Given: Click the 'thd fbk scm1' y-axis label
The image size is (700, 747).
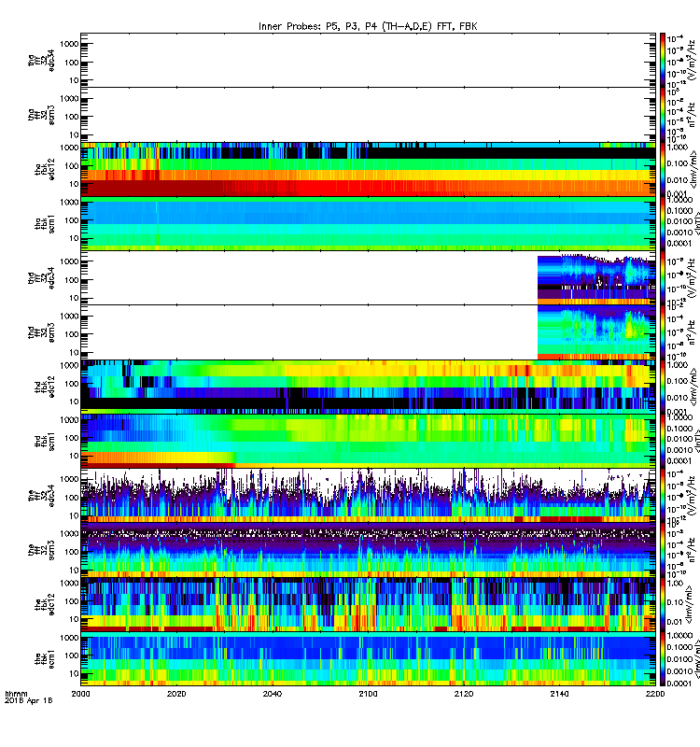Looking at the screenshot, I should pos(45,441).
